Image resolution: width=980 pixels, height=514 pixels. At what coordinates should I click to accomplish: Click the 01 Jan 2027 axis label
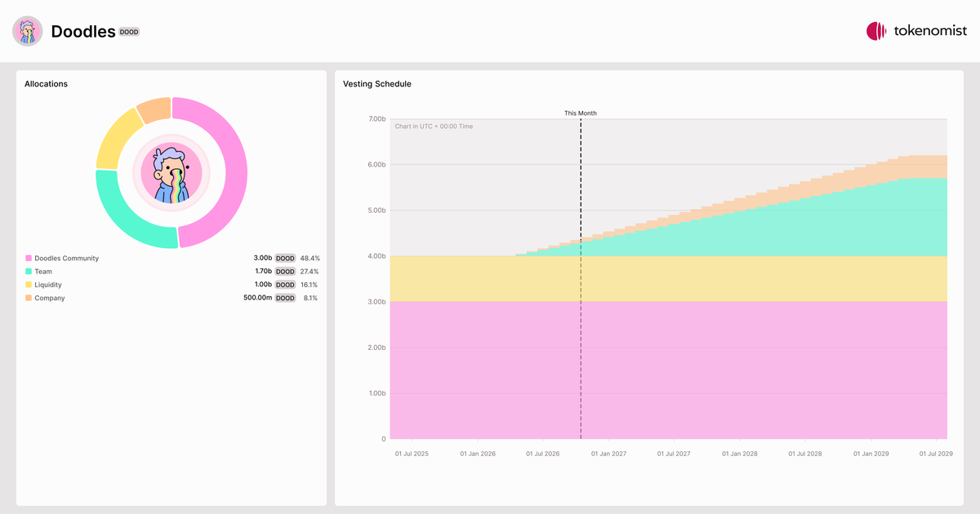coord(608,454)
